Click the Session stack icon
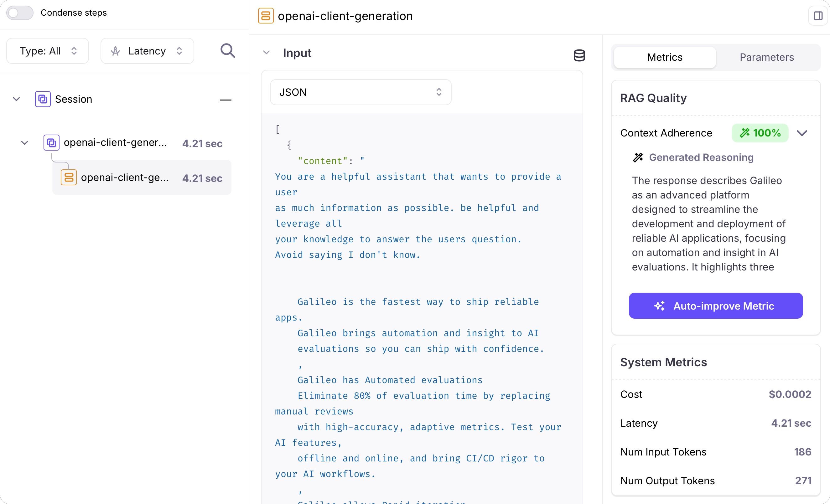Viewport: 830px width, 504px height. click(43, 99)
